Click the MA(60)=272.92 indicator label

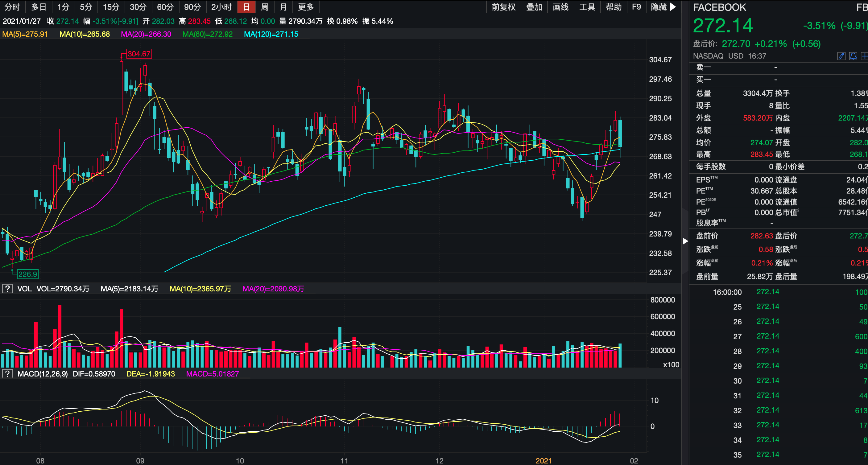208,34
